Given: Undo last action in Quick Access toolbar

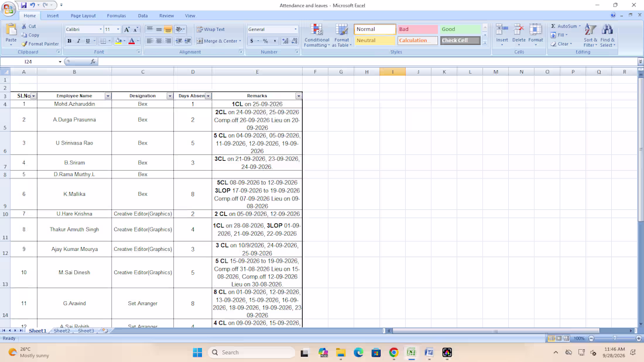Looking at the screenshot, I should pos(32,5).
